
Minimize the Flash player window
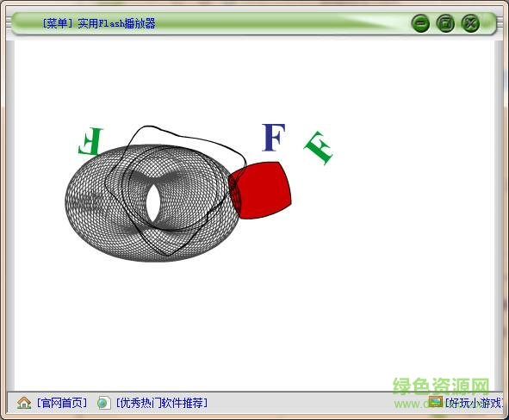pyautogui.click(x=420, y=23)
